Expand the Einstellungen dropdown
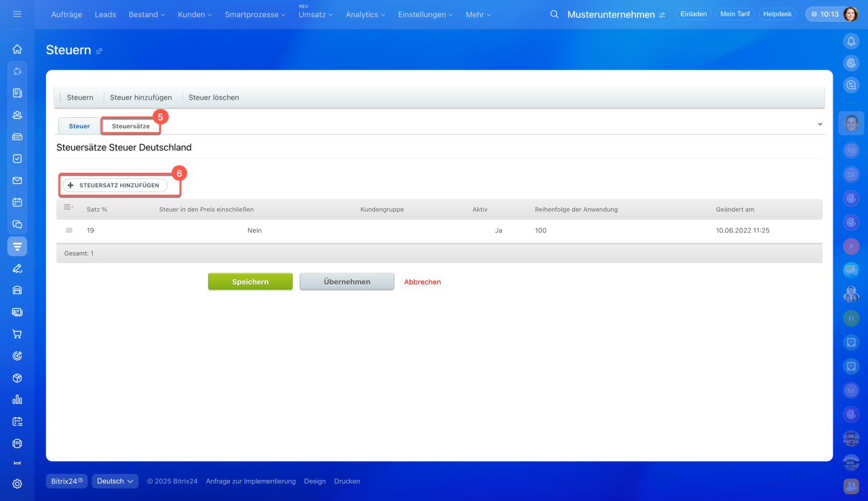Screen dimensions: 868x501 pyautogui.click(x=425, y=14)
